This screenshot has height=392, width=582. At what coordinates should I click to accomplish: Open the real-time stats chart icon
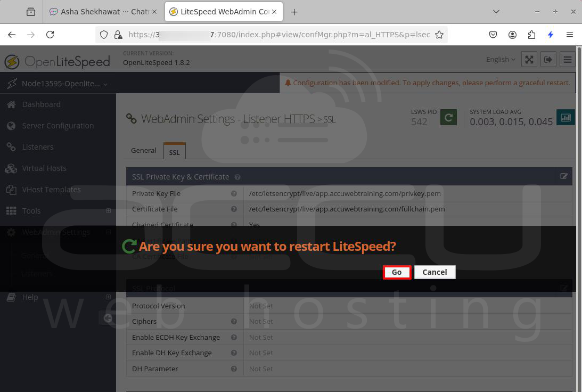565,118
